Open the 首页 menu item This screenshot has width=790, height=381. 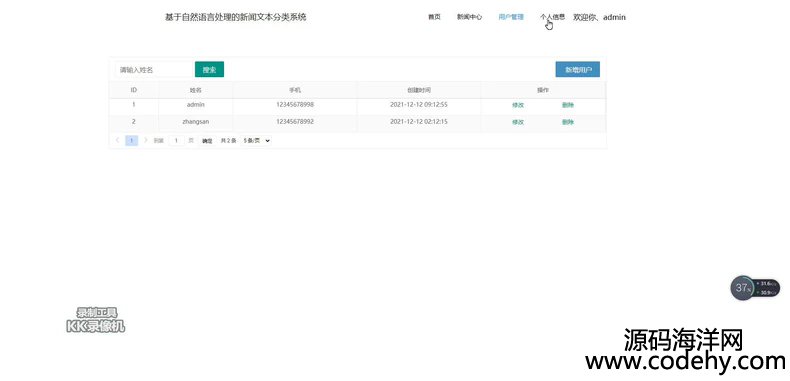pos(434,17)
